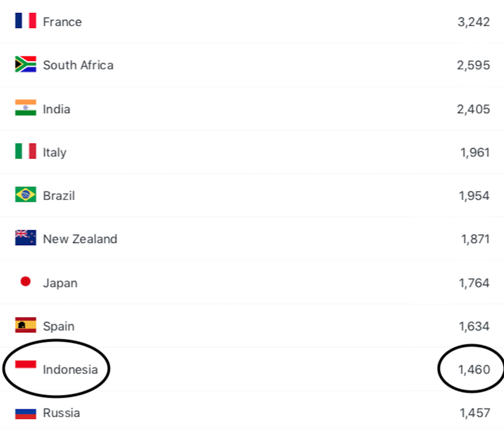Open the South Africa country name
This screenshot has height=429, width=504.
[78, 65]
